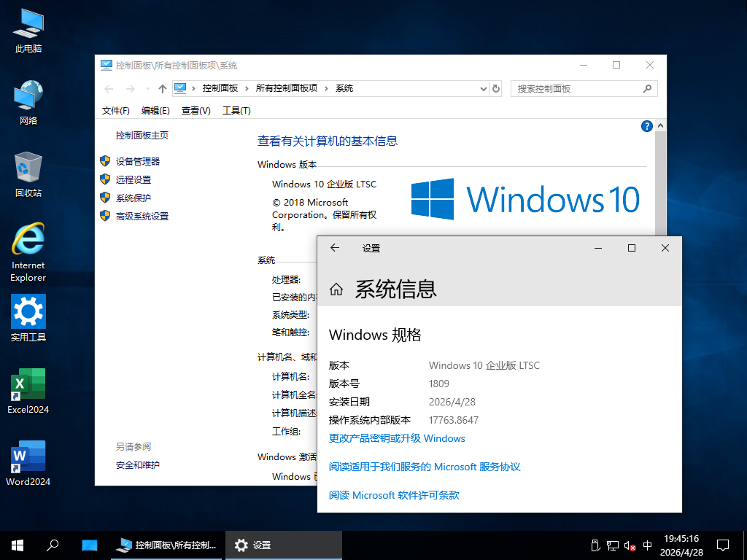Select install date 2026/4/28 in 设置
The image size is (747, 560).
[x=452, y=402]
